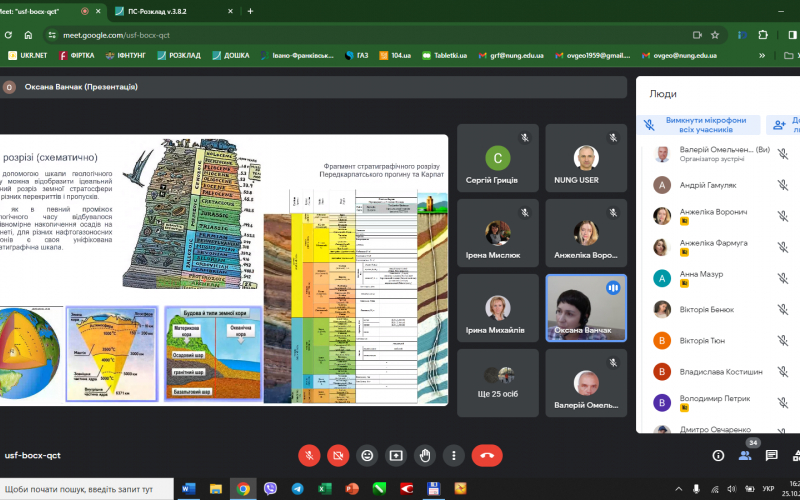Mute Вікторія Тюн's microphone
Viewport: 800px width, 500px height.
coord(783,341)
